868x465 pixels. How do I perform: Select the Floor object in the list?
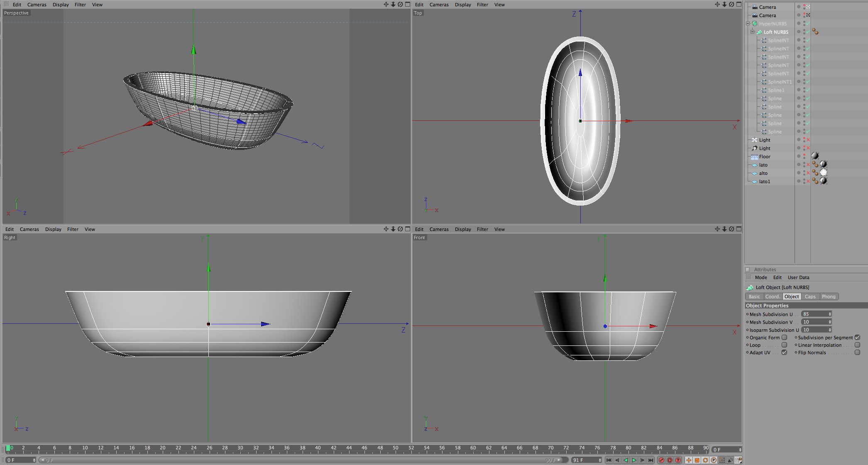click(x=765, y=157)
